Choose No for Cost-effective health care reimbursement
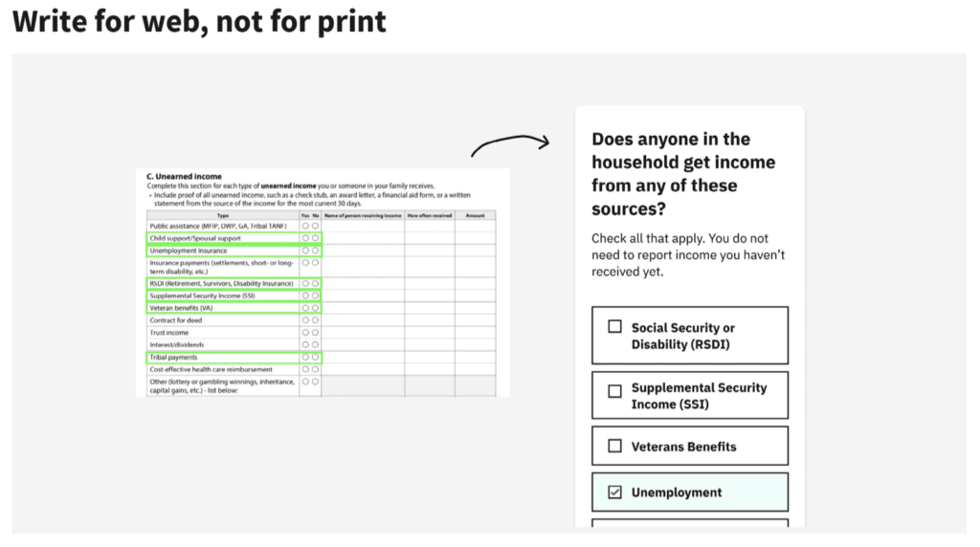 pyautogui.click(x=315, y=370)
